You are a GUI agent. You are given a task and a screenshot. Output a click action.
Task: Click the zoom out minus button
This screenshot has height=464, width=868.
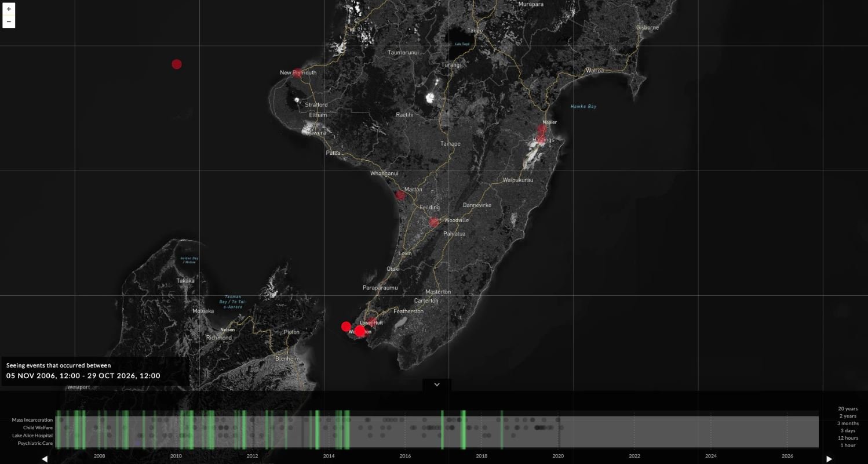(x=9, y=22)
